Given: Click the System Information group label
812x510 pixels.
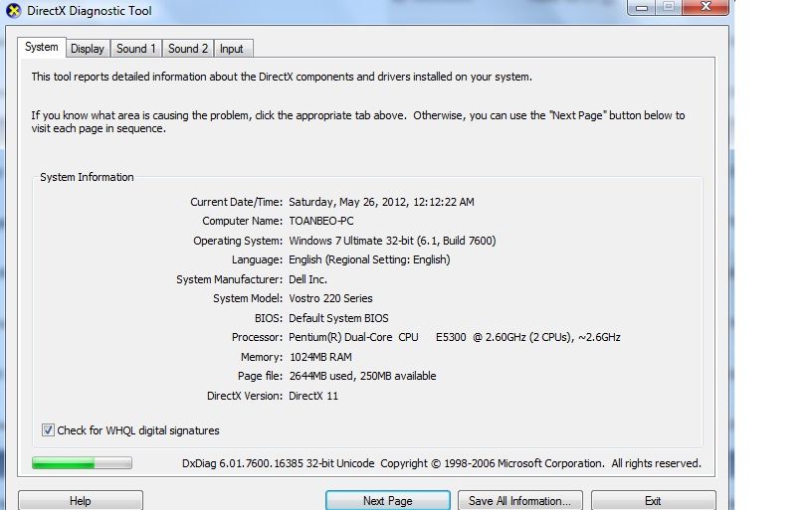Looking at the screenshot, I should pos(87,177).
